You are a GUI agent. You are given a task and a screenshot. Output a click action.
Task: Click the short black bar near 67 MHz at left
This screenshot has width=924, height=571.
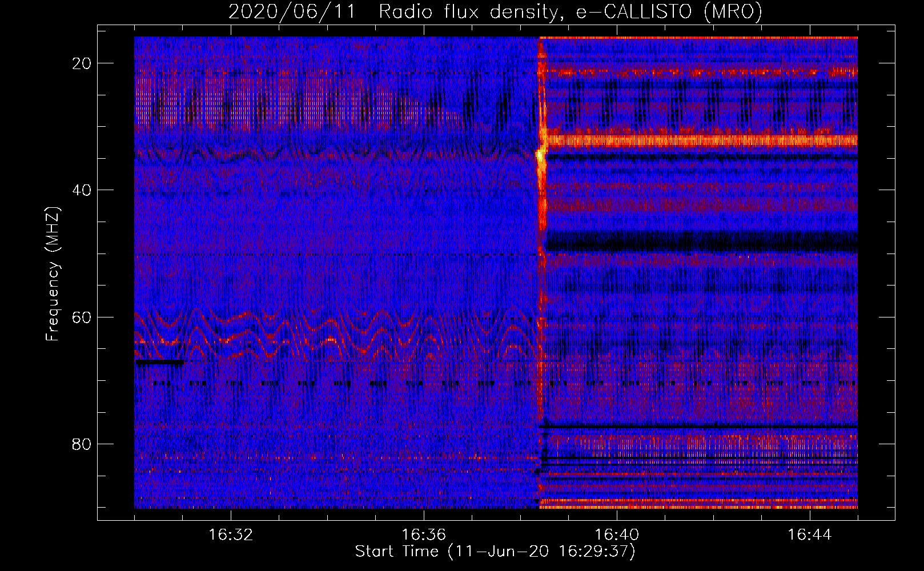[x=159, y=362]
